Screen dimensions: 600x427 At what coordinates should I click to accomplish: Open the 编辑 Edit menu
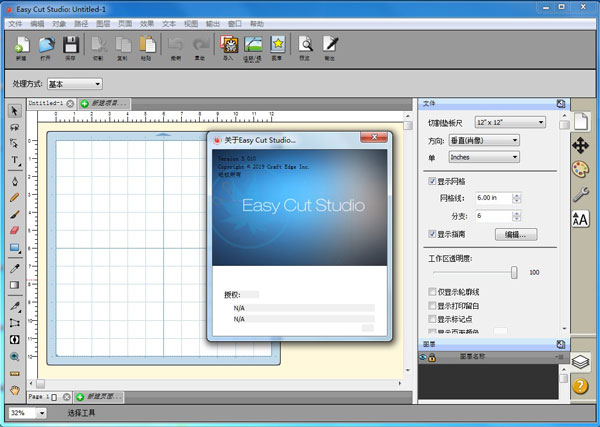(37, 24)
